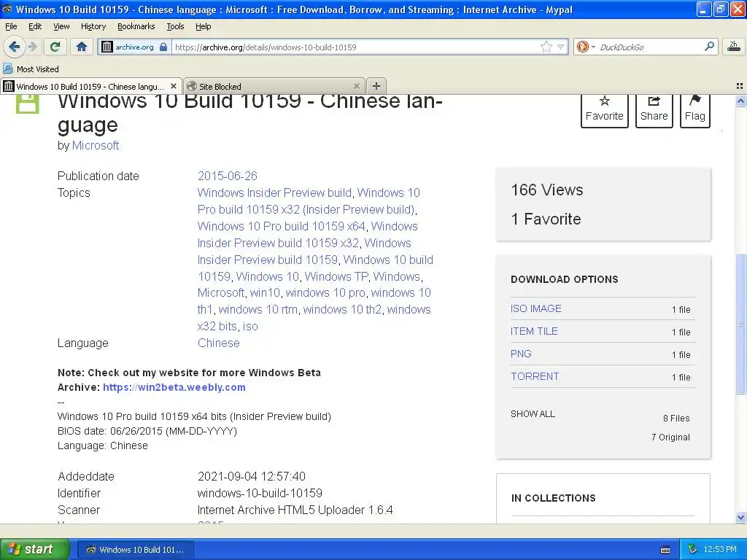Viewport: 747px width, 560px height.
Task: Show site identity for archive.org
Action: [x=134, y=47]
